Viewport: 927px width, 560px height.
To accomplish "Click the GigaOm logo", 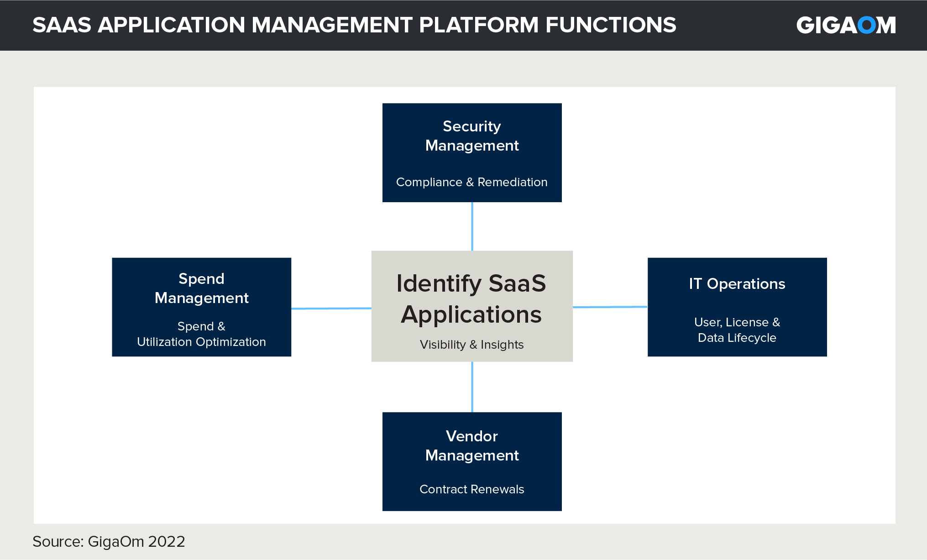I will 846,25.
